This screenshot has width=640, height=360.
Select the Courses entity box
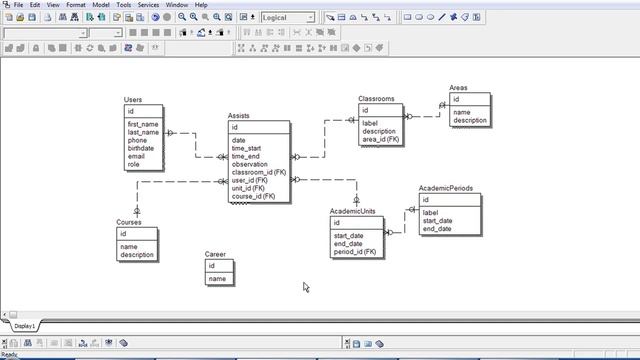[137, 244]
